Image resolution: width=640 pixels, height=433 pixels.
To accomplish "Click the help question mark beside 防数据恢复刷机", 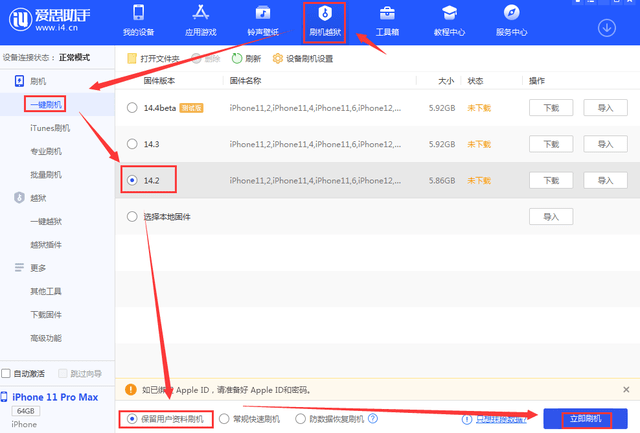I will [373, 418].
